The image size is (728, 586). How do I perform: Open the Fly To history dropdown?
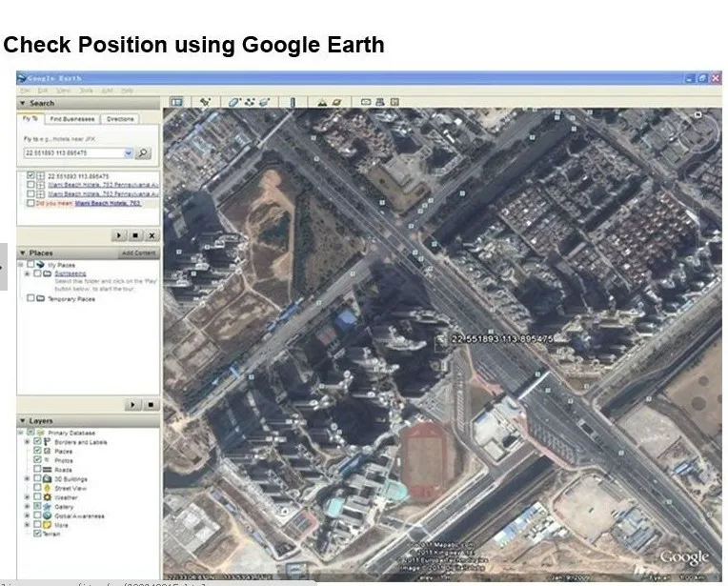coord(128,152)
